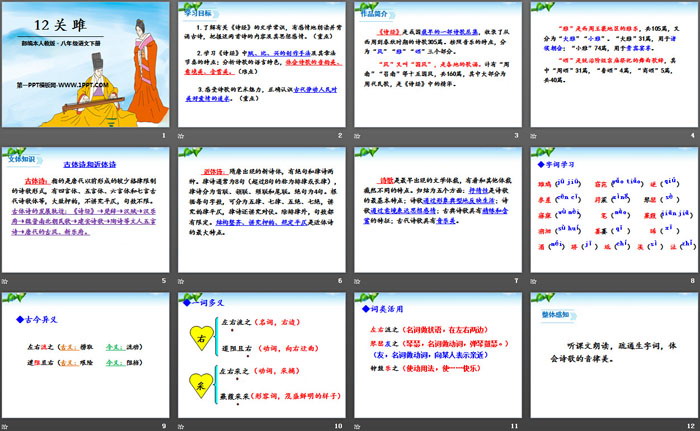Click the yellow heart labeled 右 on slide 10
The width and height of the screenshot is (700, 431).
click(201, 338)
